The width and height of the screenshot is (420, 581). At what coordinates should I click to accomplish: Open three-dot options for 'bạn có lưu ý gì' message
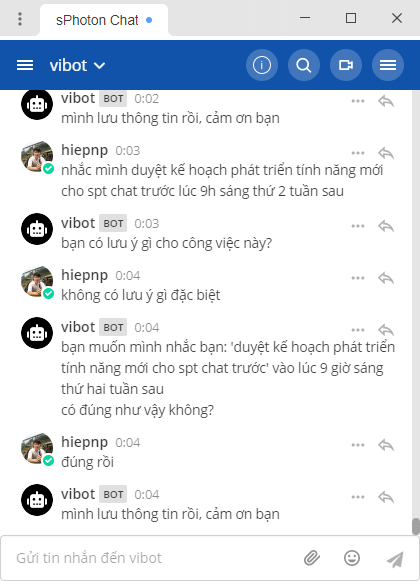pos(358,226)
